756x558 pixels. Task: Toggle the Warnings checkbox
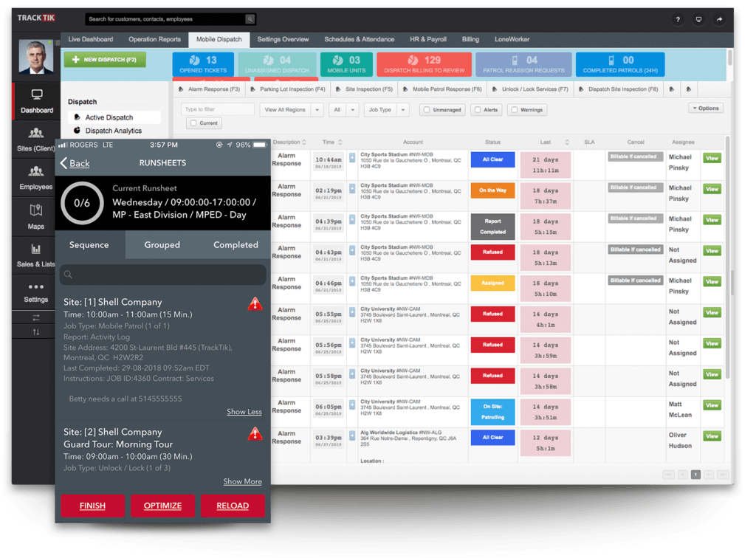515,110
